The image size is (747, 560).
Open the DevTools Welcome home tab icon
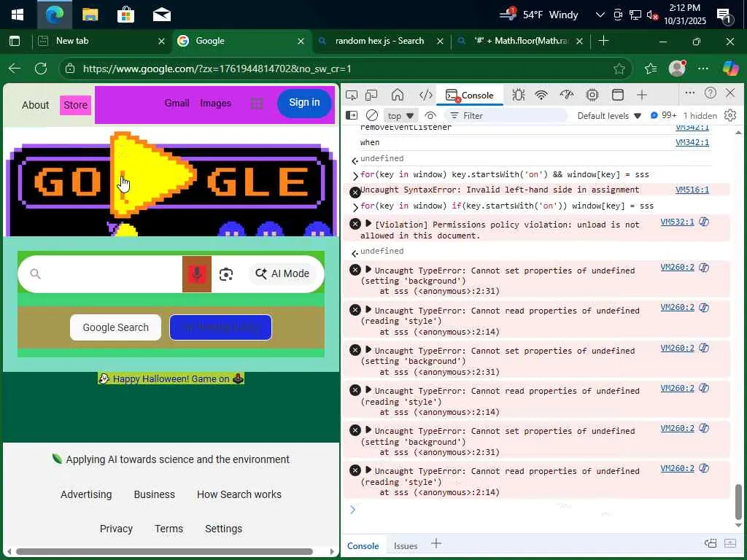point(398,95)
